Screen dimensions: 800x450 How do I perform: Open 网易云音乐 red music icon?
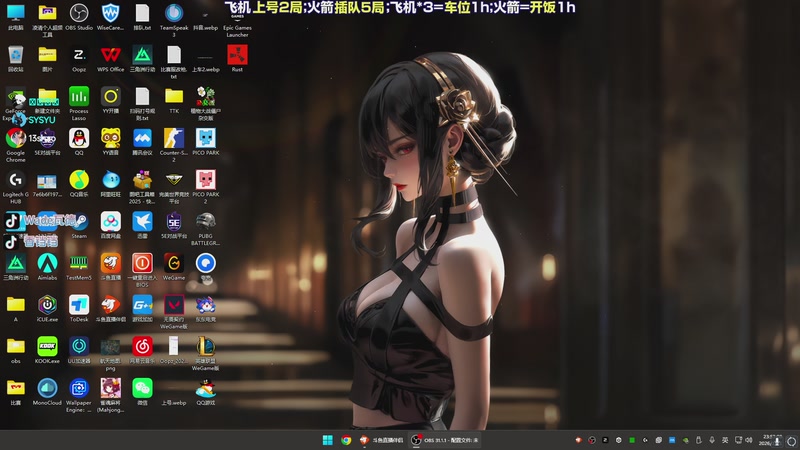click(x=142, y=347)
